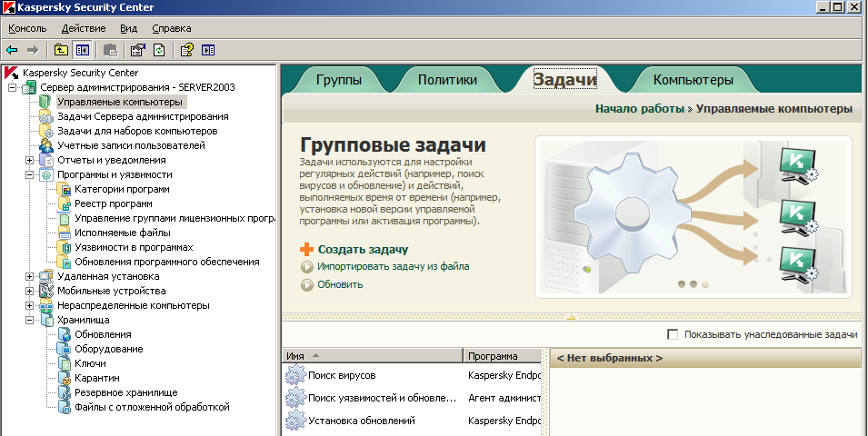
Task: Click the Мобильные устройства node icon
Action: (46, 291)
